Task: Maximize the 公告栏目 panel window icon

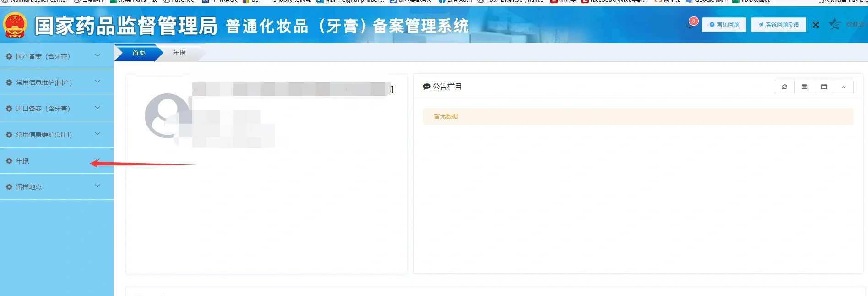Action: pyautogui.click(x=824, y=87)
